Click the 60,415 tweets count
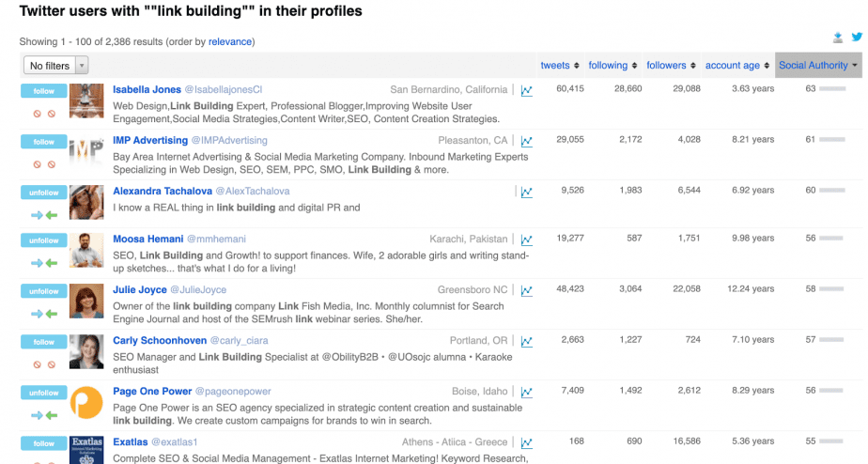The width and height of the screenshot is (868, 464). (x=570, y=88)
